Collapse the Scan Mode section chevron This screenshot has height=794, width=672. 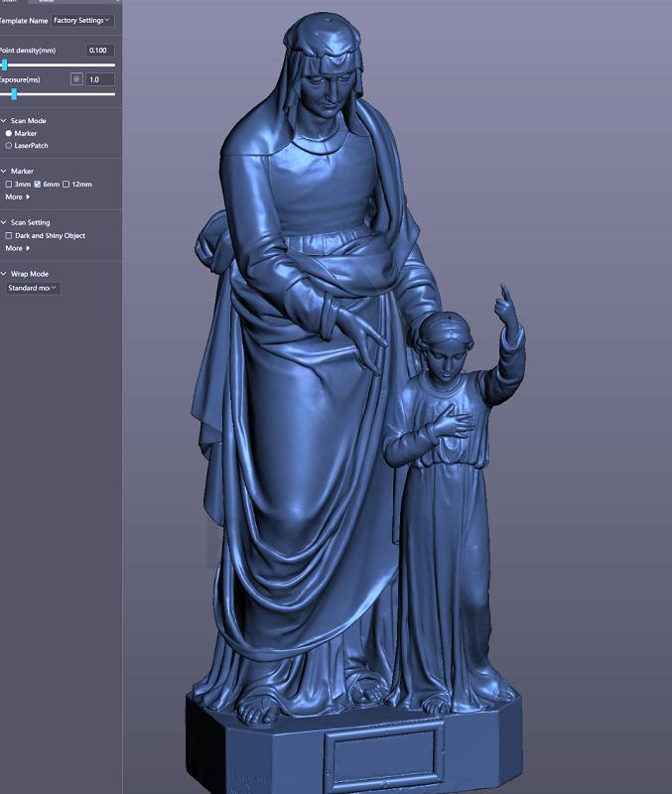coord(4,121)
